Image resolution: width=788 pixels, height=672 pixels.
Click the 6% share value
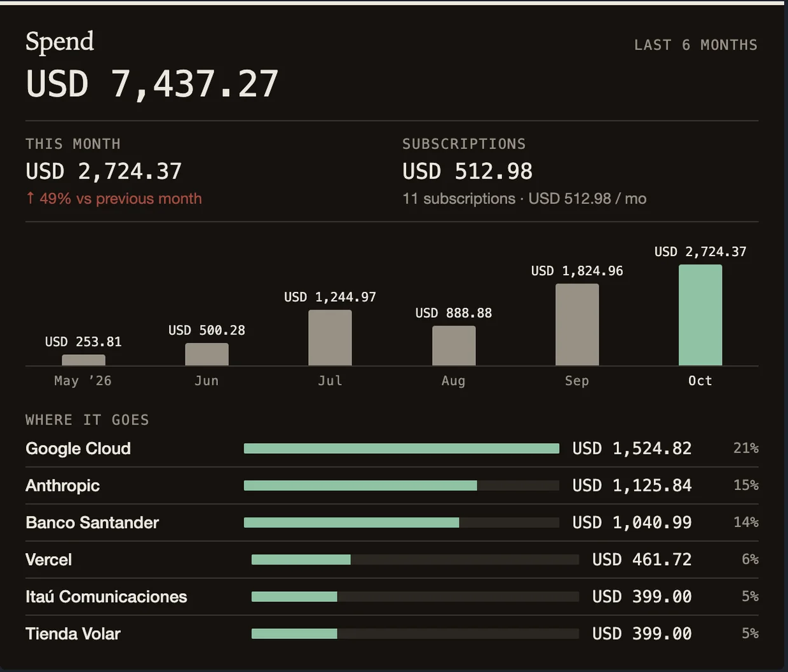[750, 559]
